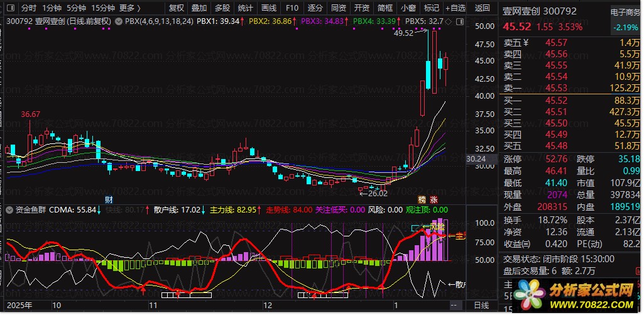Click the '--' button beside 日线

(454, 305)
